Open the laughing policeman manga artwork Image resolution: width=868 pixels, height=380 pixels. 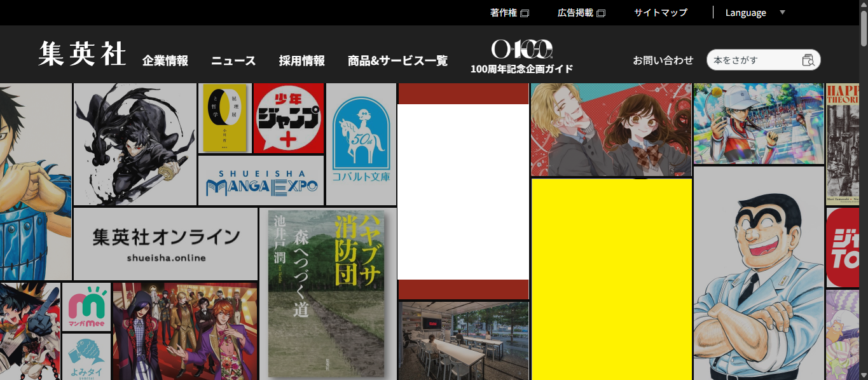759,273
